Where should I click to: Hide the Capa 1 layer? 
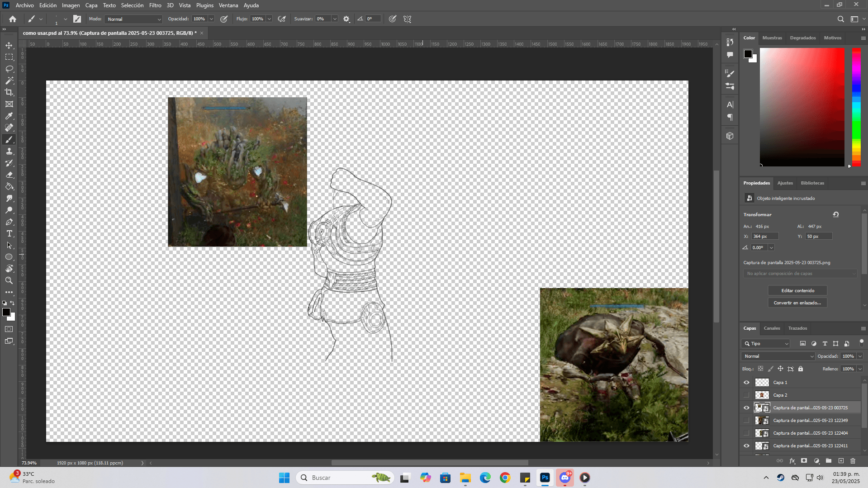tap(746, 383)
